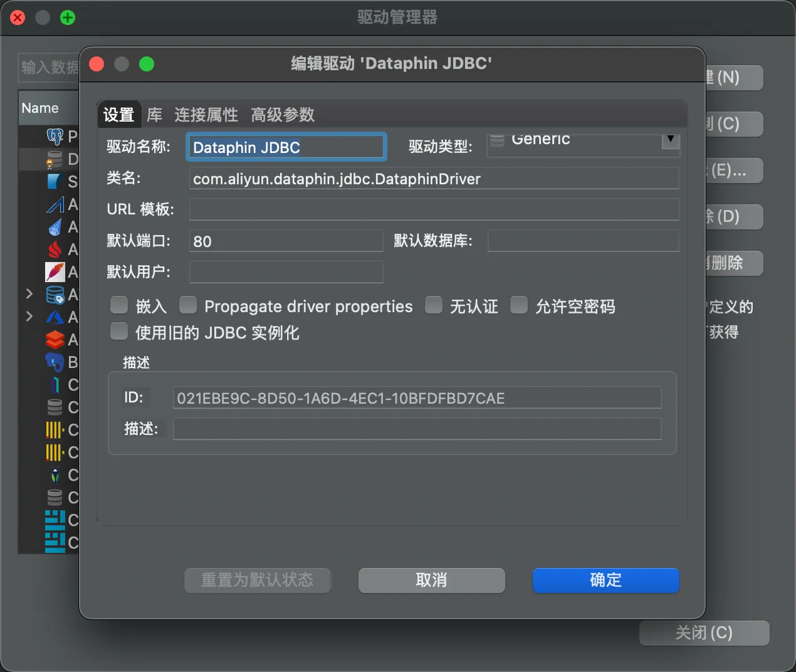Image resolution: width=796 pixels, height=672 pixels.
Task: Click the 确定 button
Action: point(605,580)
